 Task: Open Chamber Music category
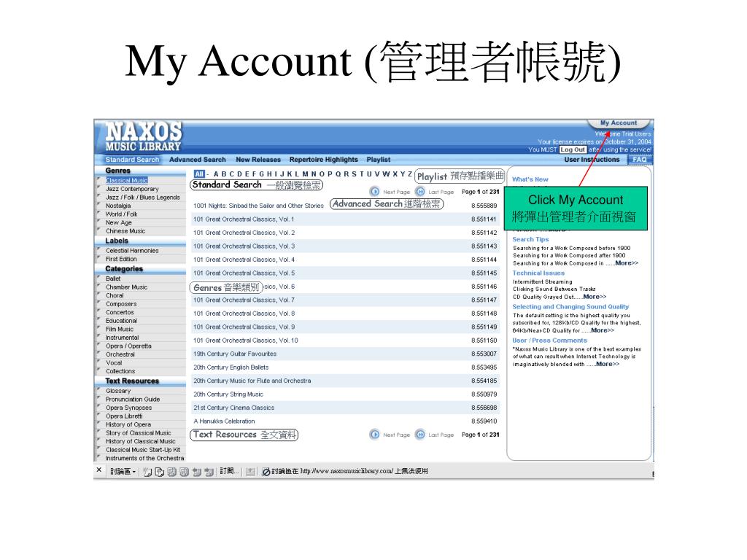pos(126,287)
